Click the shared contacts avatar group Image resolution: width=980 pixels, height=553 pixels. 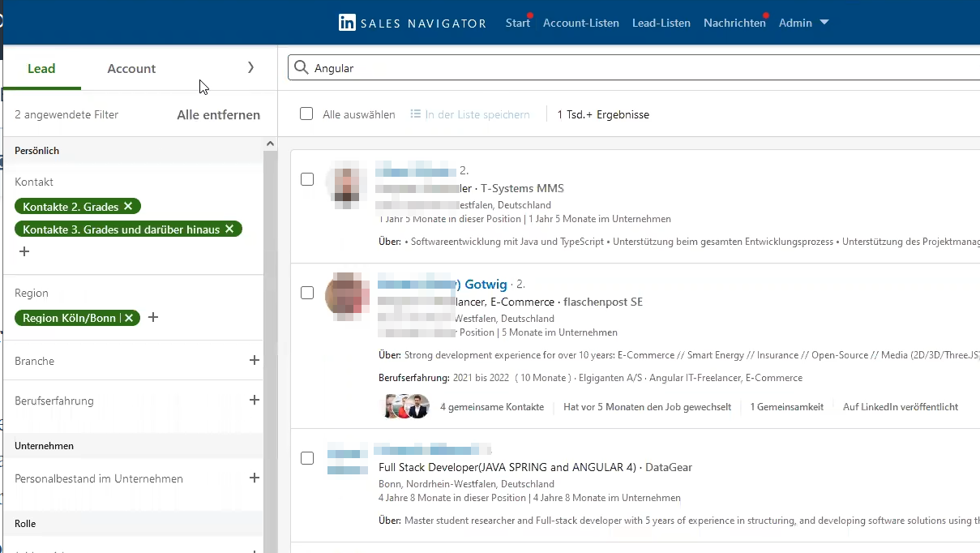(x=405, y=406)
